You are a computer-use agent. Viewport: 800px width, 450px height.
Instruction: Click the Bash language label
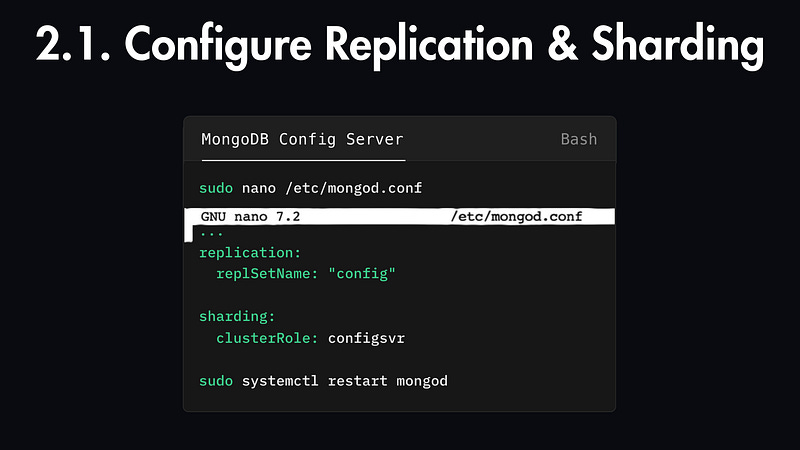click(x=579, y=139)
